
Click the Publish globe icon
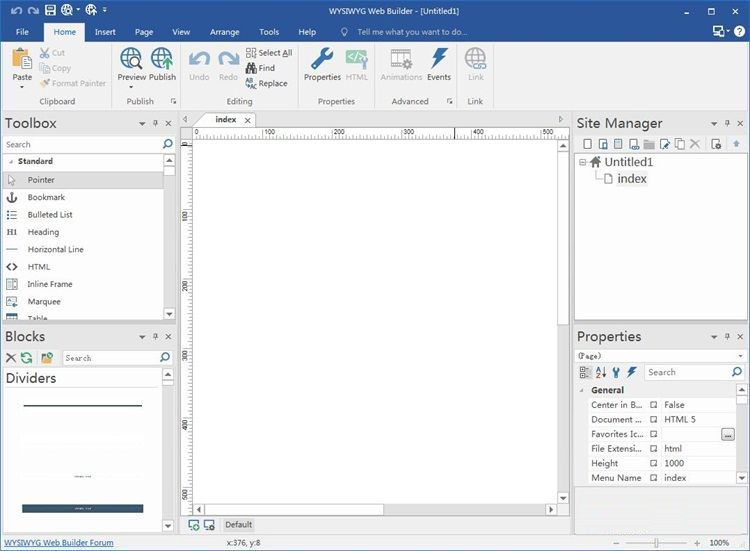[162, 59]
